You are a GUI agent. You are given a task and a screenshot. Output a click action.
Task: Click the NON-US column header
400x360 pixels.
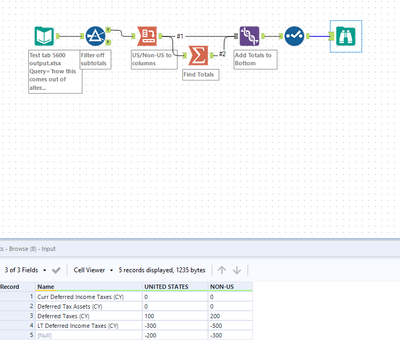[x=230, y=287]
